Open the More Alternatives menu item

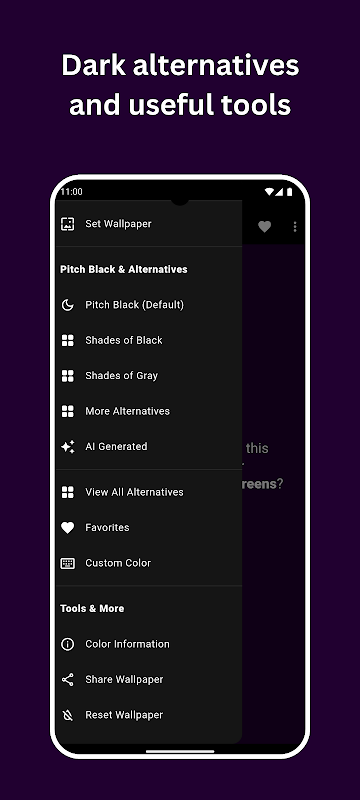148,411
